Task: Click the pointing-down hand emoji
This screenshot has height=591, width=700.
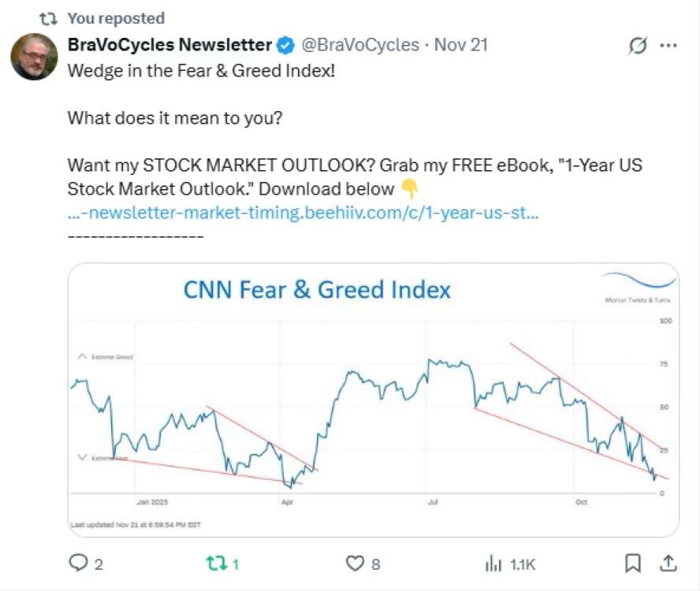Action: point(409,189)
